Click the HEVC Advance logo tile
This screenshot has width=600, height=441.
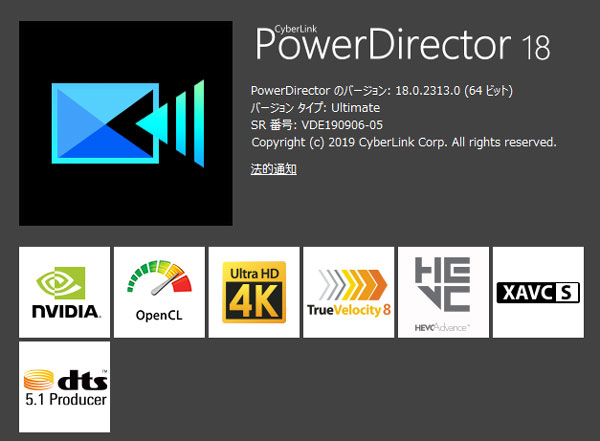443,292
